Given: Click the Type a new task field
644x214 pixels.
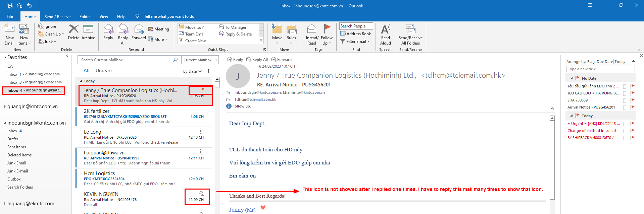Looking at the screenshot, I should (600, 69).
